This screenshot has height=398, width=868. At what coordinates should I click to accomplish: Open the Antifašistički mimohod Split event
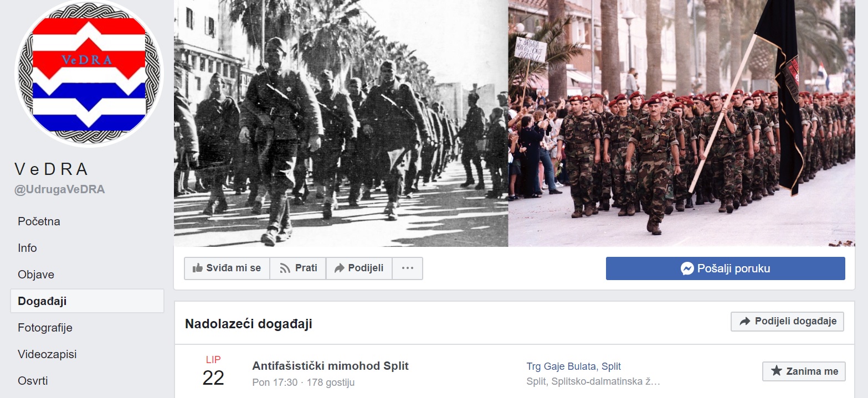(330, 366)
